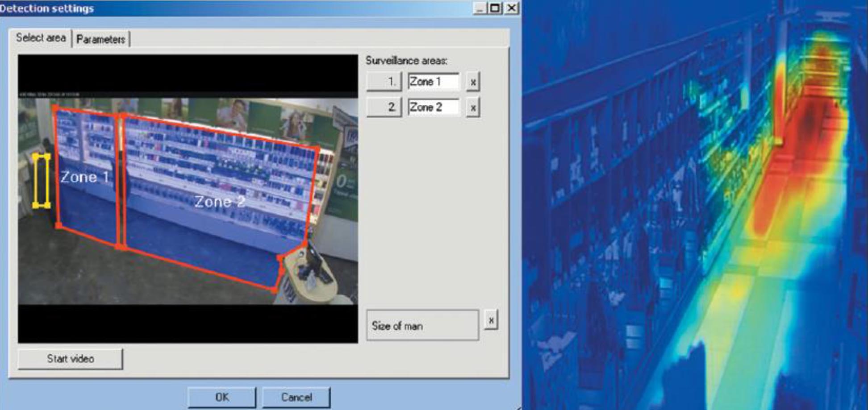Viewport: 868px width, 410px height.
Task: Switch to the Parameters tab
Action: pos(101,39)
